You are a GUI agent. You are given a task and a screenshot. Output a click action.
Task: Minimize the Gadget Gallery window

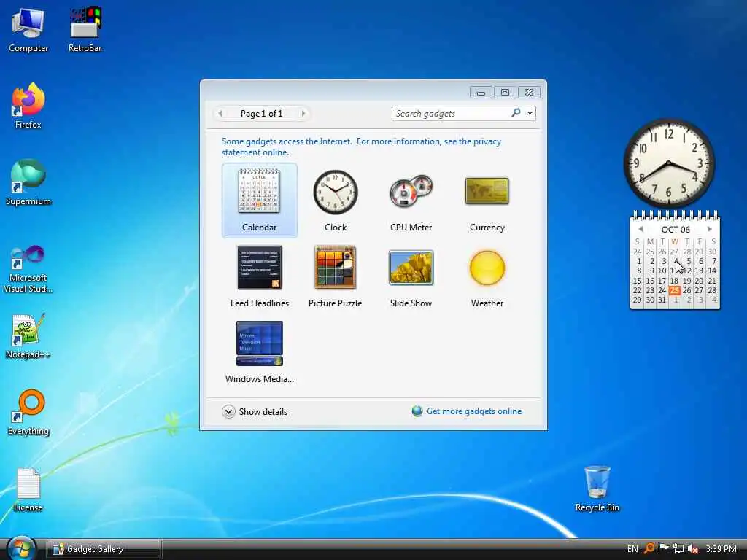(481, 93)
